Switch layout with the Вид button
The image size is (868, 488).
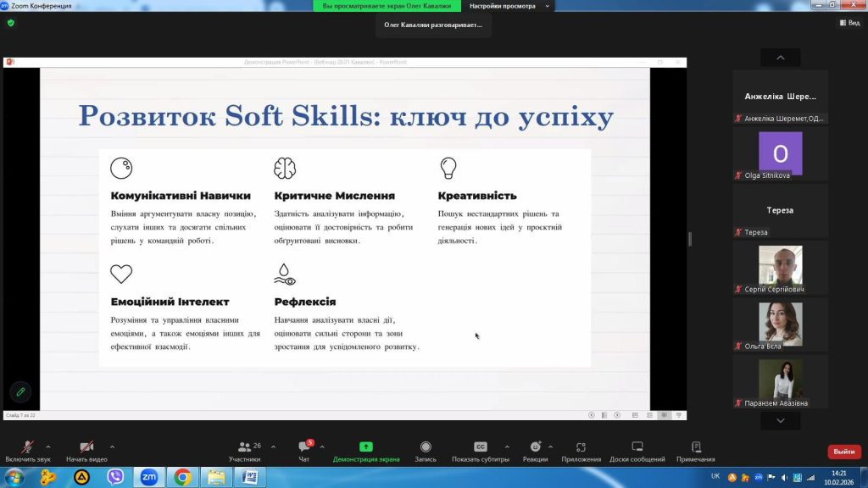tap(849, 23)
